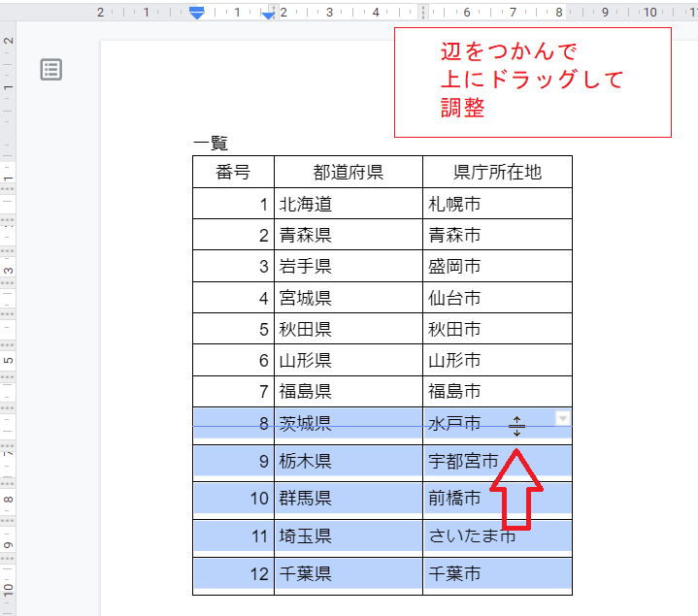
Task: Click the left indent marker on ruler
Action: click(197, 13)
